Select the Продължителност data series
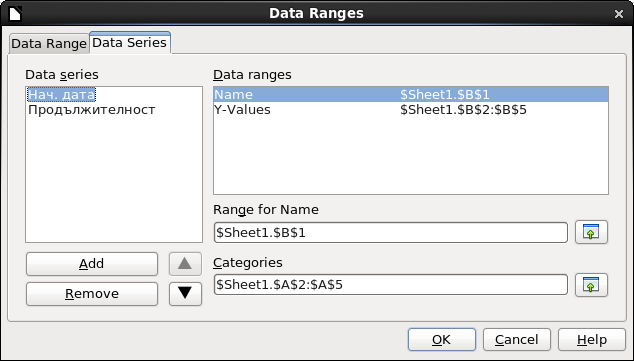This screenshot has height=361, width=634. tap(91, 110)
